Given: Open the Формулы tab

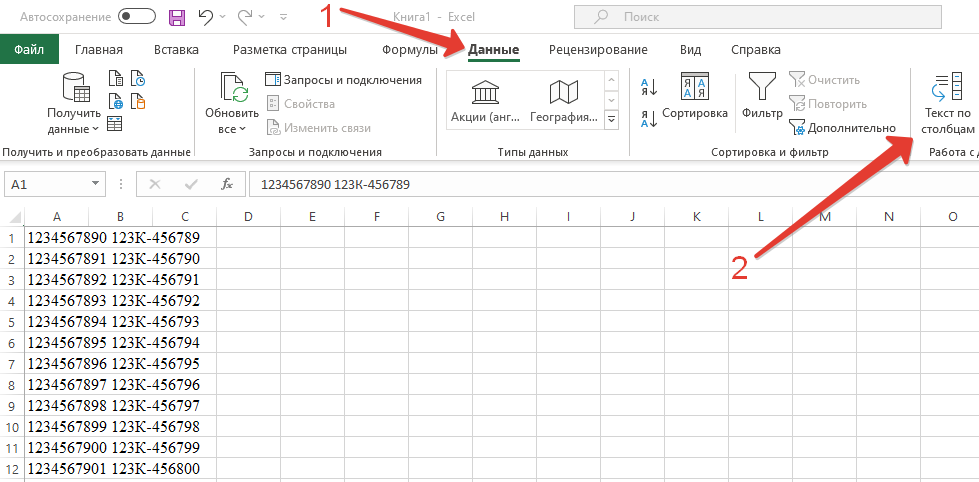Looking at the screenshot, I should point(410,50).
